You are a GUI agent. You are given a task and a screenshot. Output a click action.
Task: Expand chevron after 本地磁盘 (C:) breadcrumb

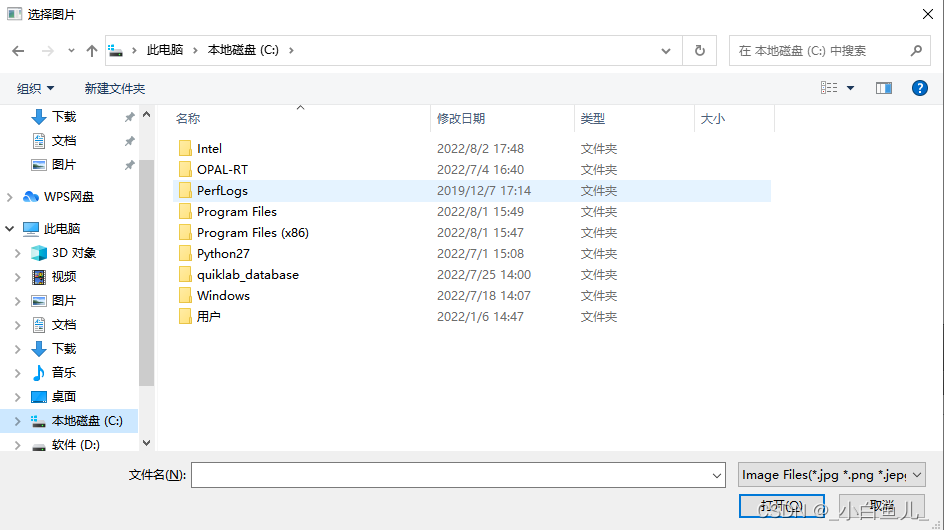[x=291, y=51]
